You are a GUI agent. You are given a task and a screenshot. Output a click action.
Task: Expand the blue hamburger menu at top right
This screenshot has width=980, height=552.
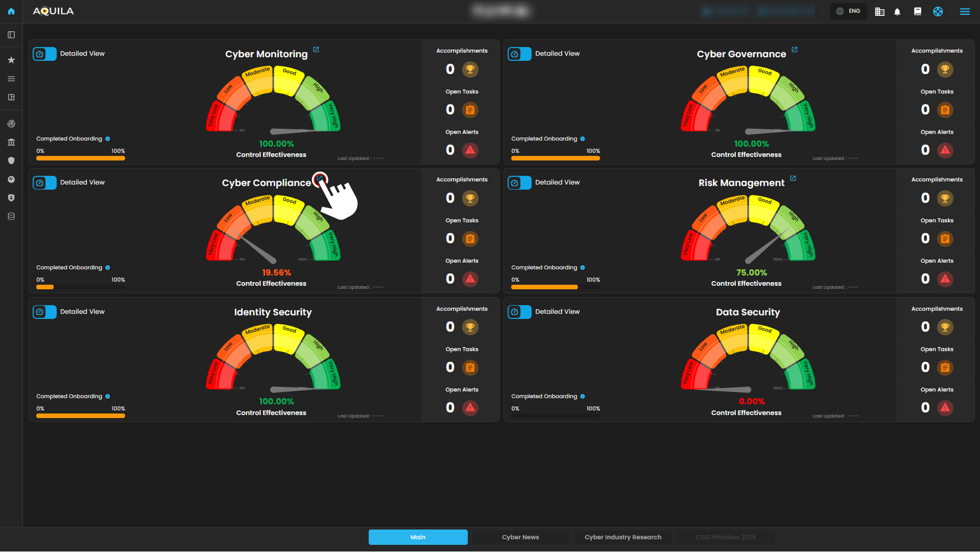pos(965,12)
